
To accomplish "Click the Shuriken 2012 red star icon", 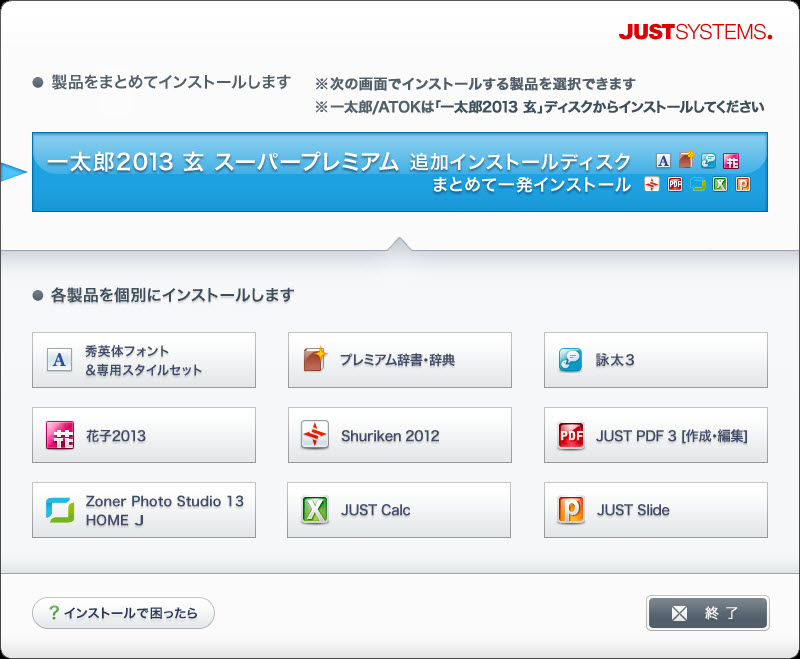I will pos(315,435).
